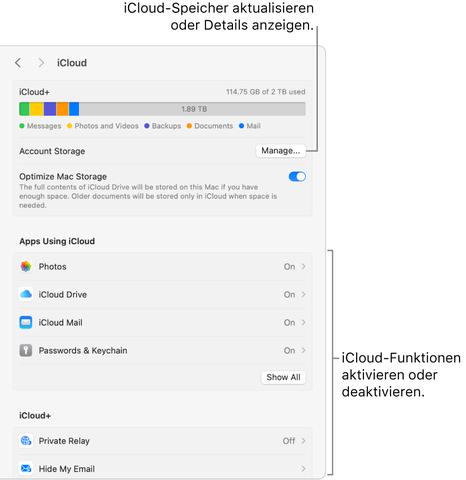This screenshot has height=480, width=466.
Task: Click the yellow Photos and Videos segment
Action: (37, 109)
